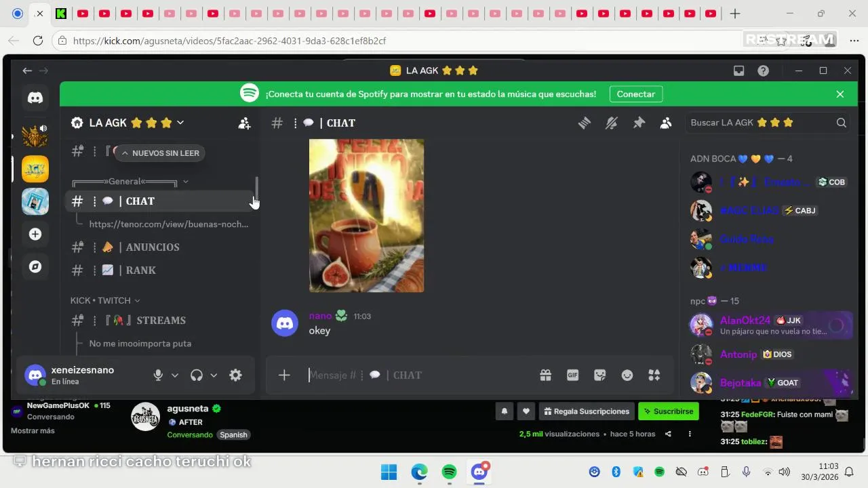Toggle member list visibility
868x488 pixels.
coord(666,123)
